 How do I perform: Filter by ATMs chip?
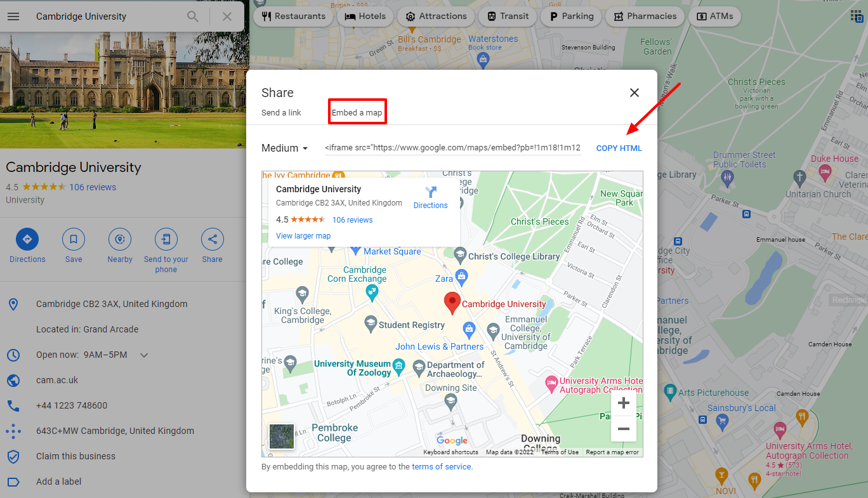tap(714, 16)
